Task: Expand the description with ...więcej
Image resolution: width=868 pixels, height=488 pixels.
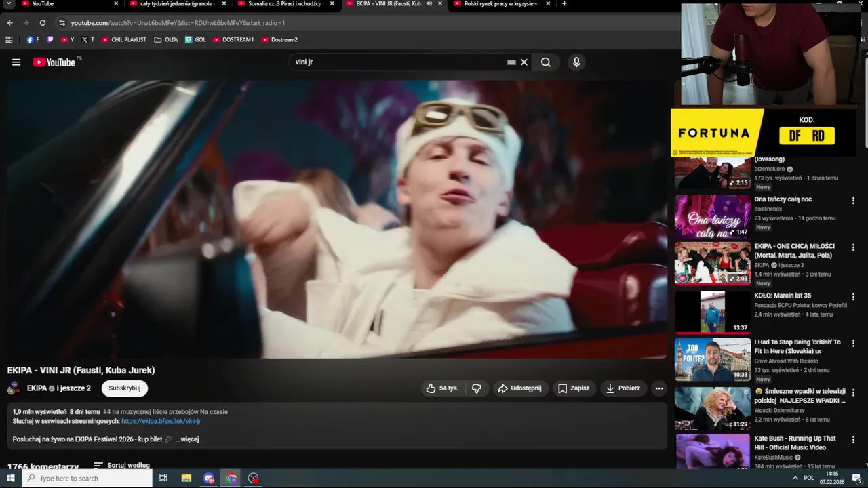Action: click(187, 439)
